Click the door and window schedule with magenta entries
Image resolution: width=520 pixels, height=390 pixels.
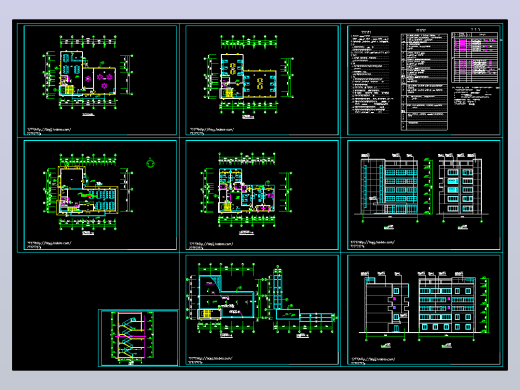pos(475,57)
